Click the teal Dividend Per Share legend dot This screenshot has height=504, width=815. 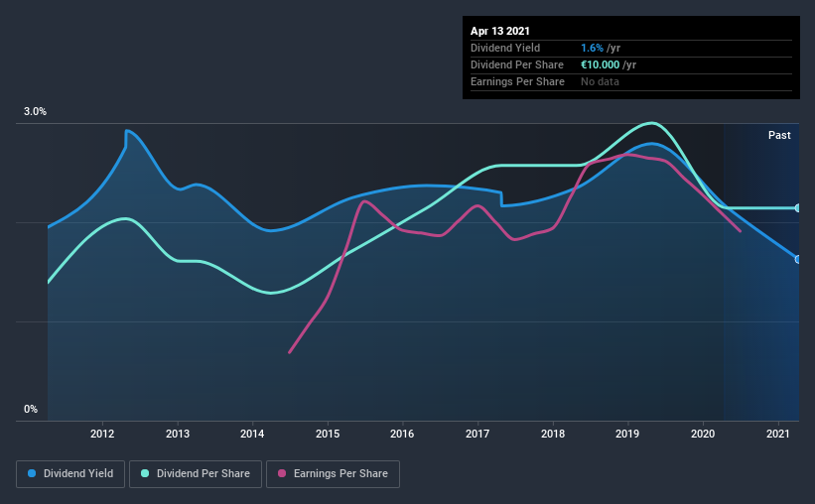tap(145, 473)
